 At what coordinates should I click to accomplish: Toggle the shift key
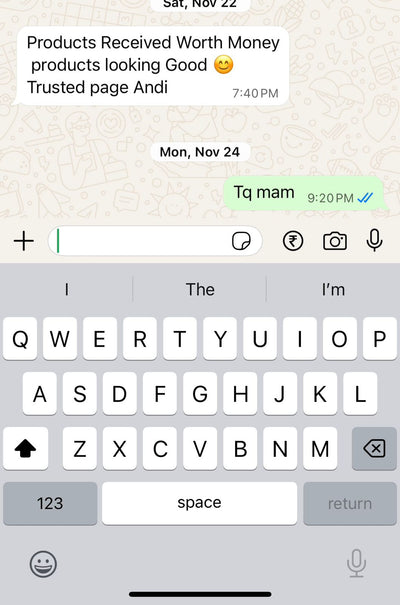pyautogui.click(x=25, y=448)
